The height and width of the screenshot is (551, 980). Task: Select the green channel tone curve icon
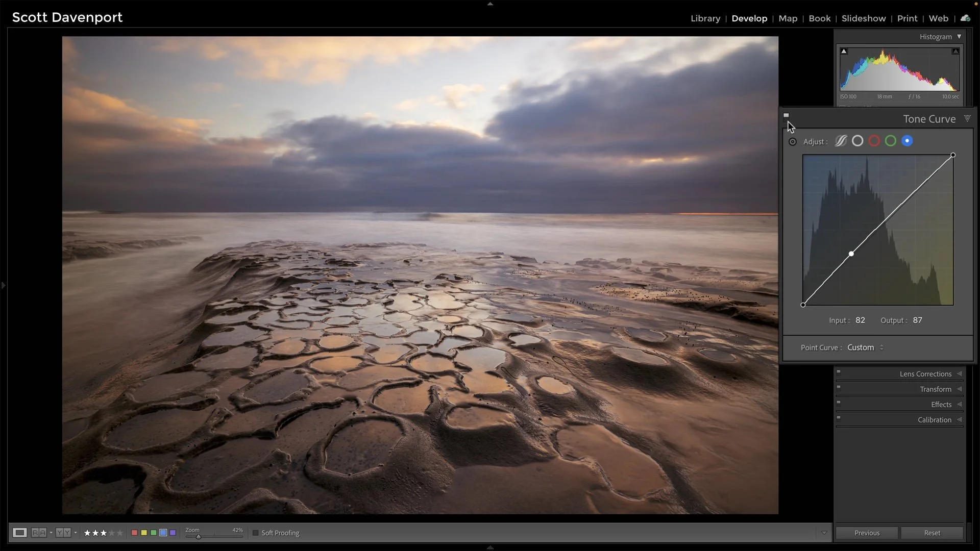891,141
